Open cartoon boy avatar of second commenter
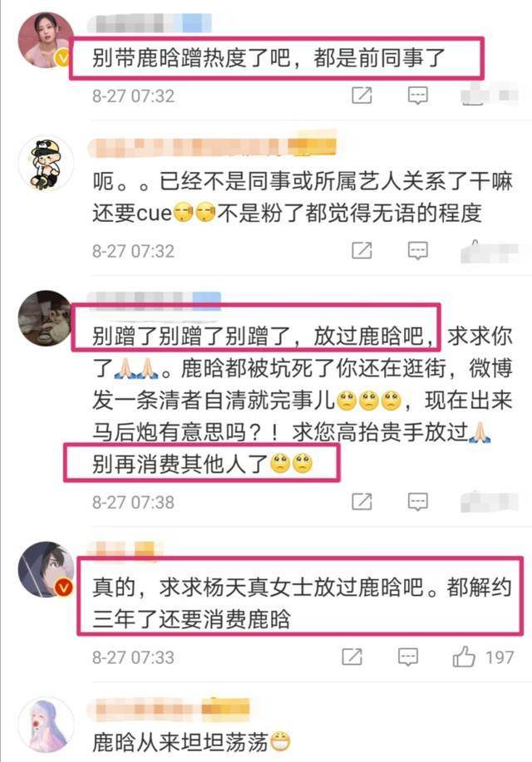Image resolution: width=532 pixels, height=762 pixels. (45, 163)
